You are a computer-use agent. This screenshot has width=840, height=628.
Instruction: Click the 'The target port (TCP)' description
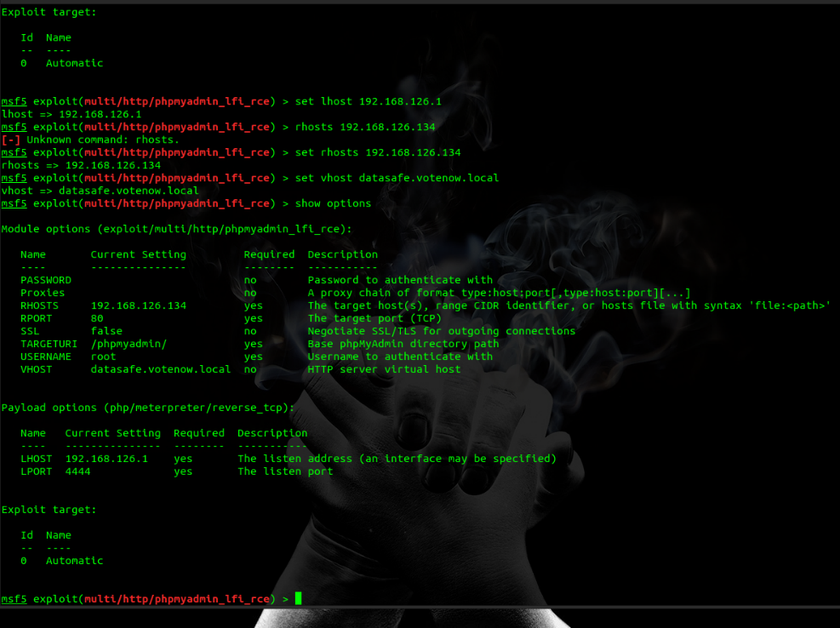pos(374,318)
